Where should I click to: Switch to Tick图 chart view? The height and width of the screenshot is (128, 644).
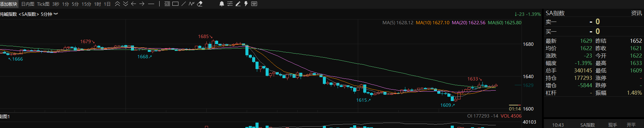(43, 4)
